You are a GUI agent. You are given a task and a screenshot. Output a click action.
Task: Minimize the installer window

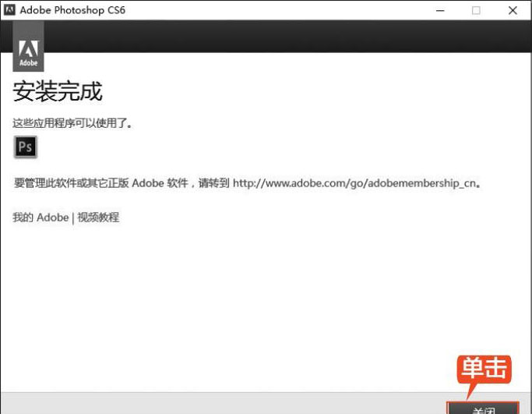pos(440,11)
